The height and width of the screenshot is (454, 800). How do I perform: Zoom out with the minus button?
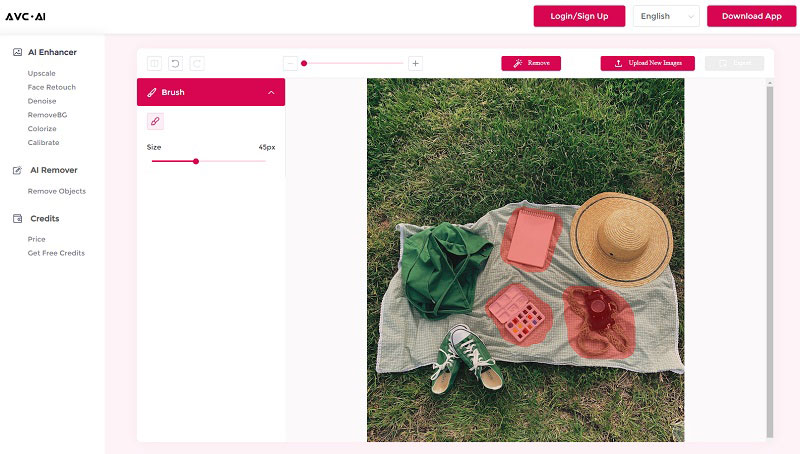pyautogui.click(x=290, y=63)
